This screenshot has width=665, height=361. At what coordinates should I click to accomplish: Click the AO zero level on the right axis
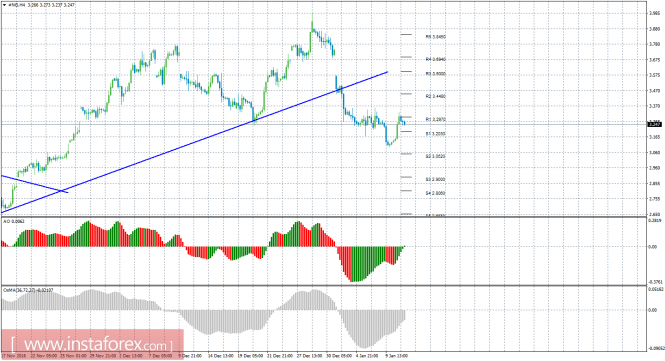click(x=654, y=246)
